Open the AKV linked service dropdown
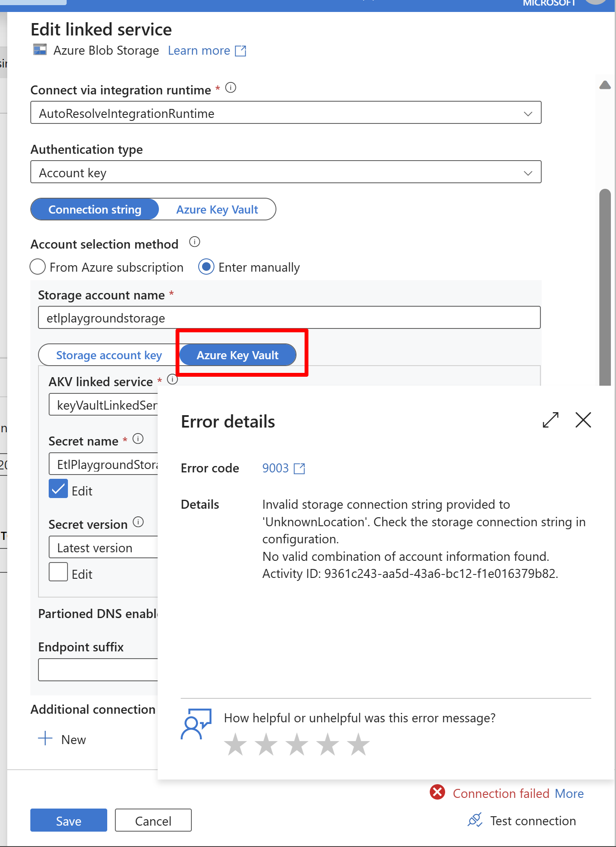 tap(103, 405)
